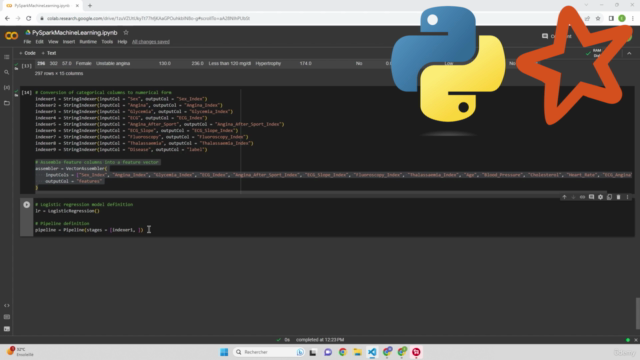Click the '297 rows × 15 columns' text

59,73
